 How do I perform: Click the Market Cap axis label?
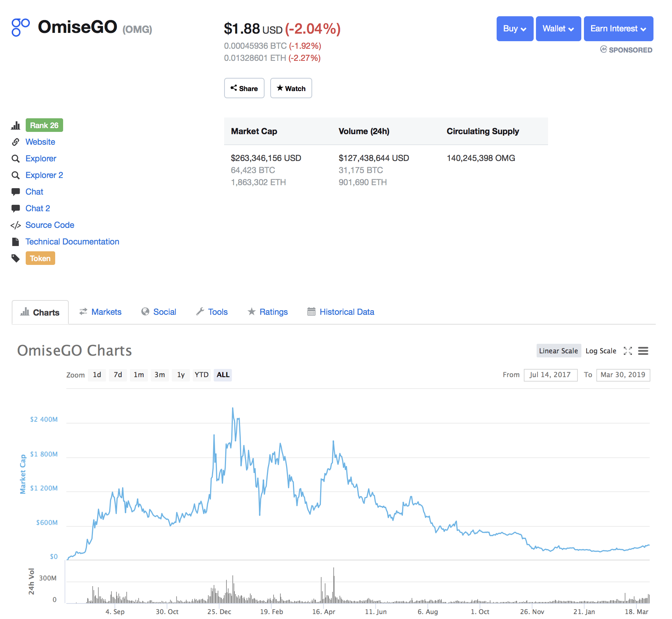click(x=23, y=474)
